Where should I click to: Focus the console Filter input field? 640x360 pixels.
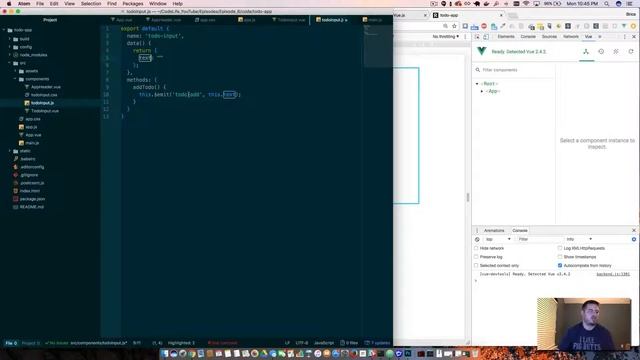click(538, 239)
